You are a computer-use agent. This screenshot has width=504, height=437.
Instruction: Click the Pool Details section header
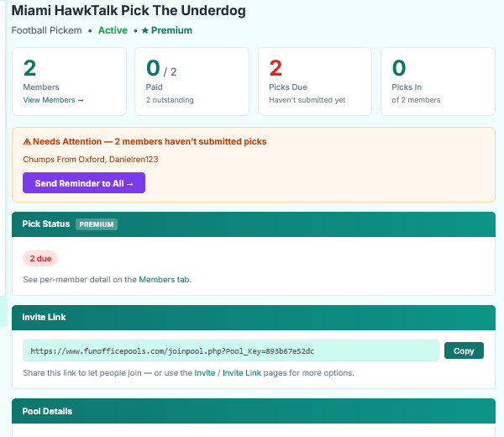pyautogui.click(x=254, y=411)
